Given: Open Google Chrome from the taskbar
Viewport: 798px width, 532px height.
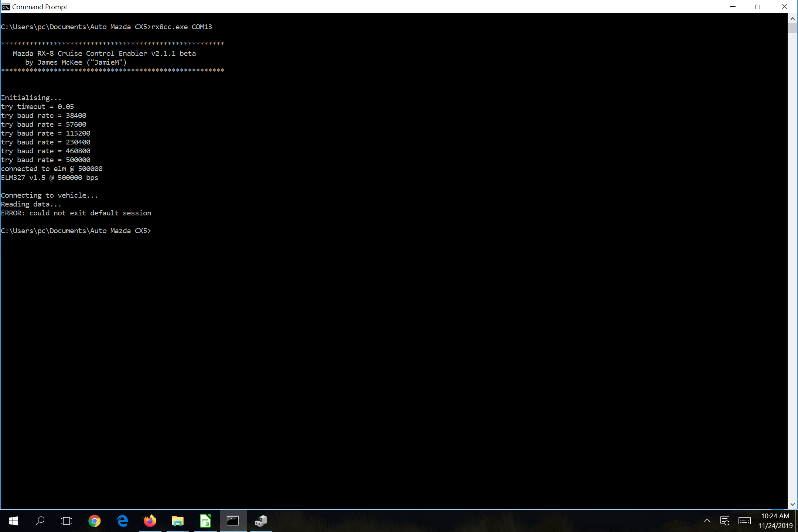Looking at the screenshot, I should point(95,521).
